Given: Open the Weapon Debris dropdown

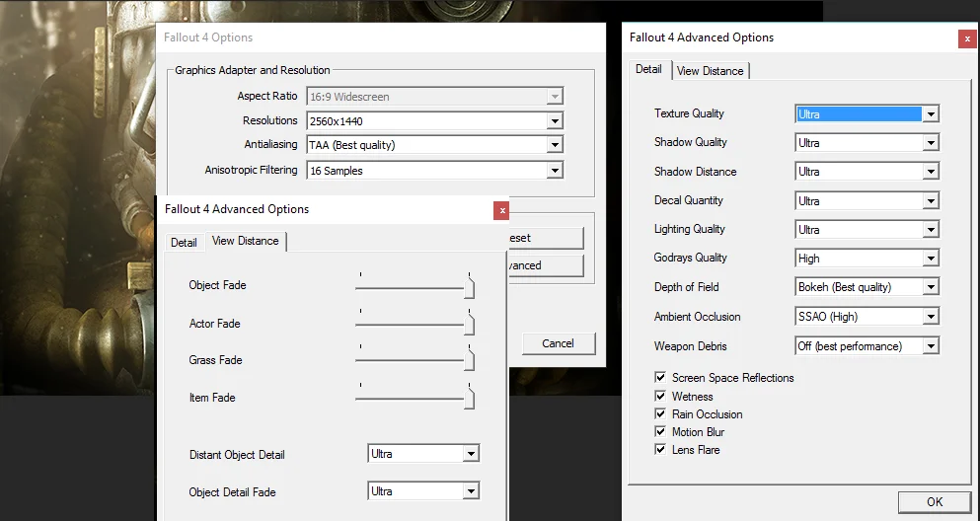Looking at the screenshot, I should [867, 345].
